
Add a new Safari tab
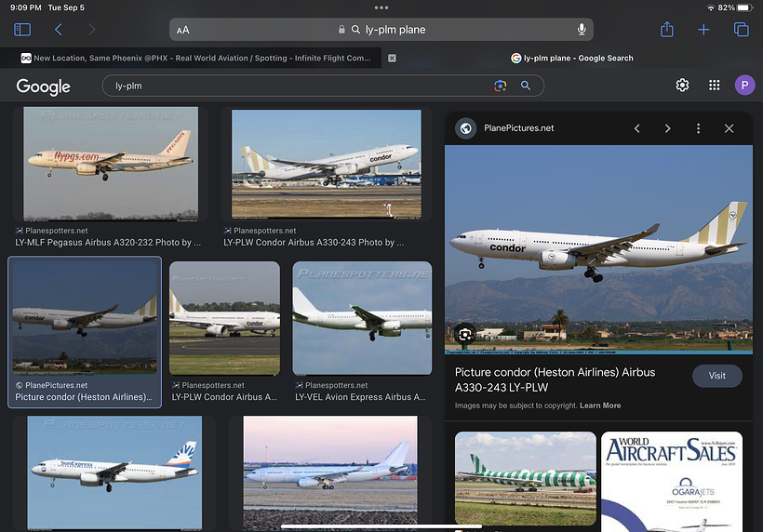click(x=703, y=30)
